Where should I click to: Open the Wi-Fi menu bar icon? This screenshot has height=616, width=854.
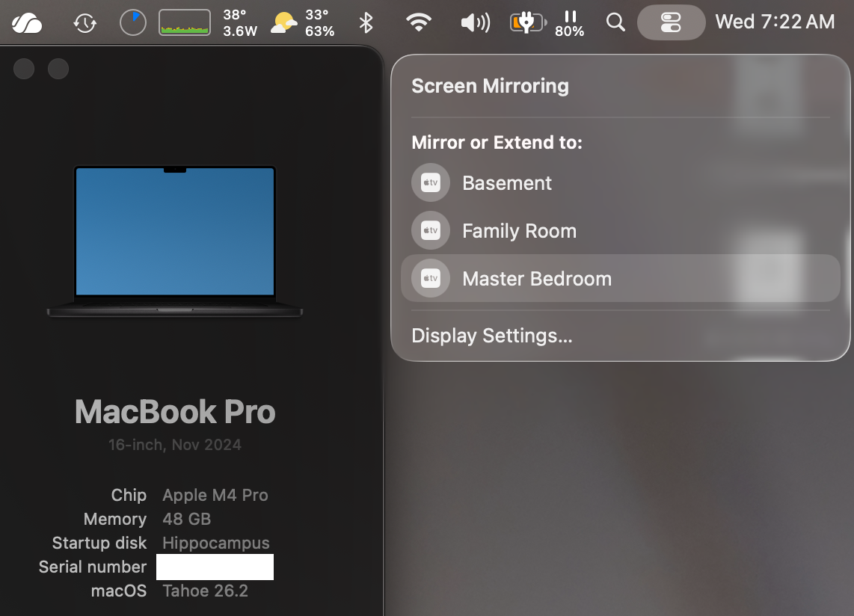(418, 22)
